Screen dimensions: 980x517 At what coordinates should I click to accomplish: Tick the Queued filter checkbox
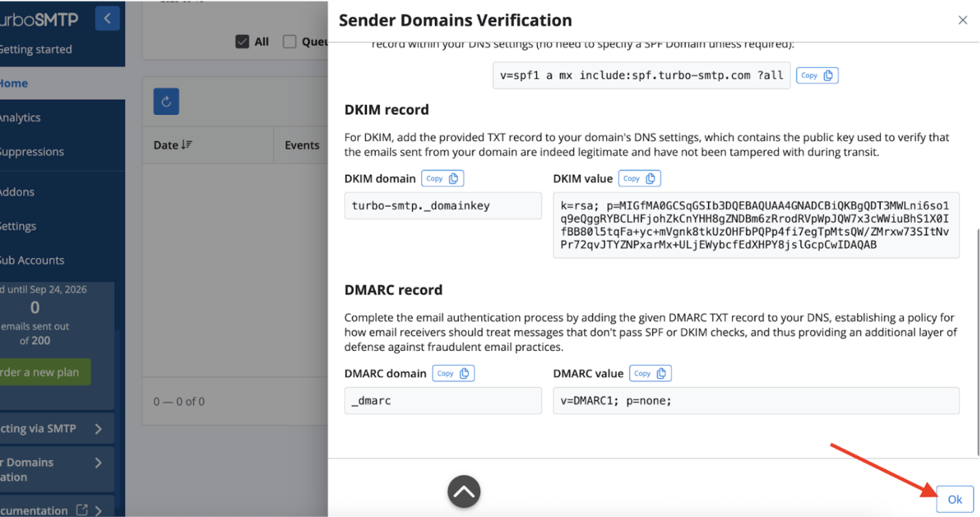point(289,42)
